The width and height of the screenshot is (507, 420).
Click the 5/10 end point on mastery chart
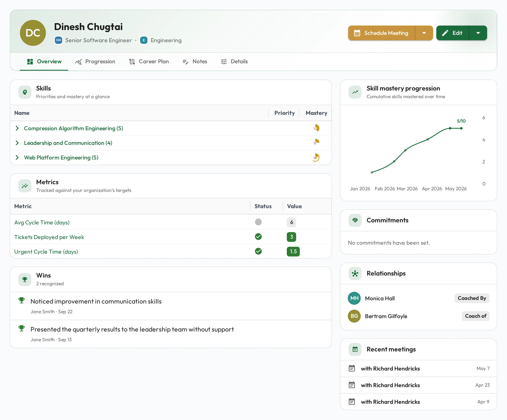[x=461, y=128]
